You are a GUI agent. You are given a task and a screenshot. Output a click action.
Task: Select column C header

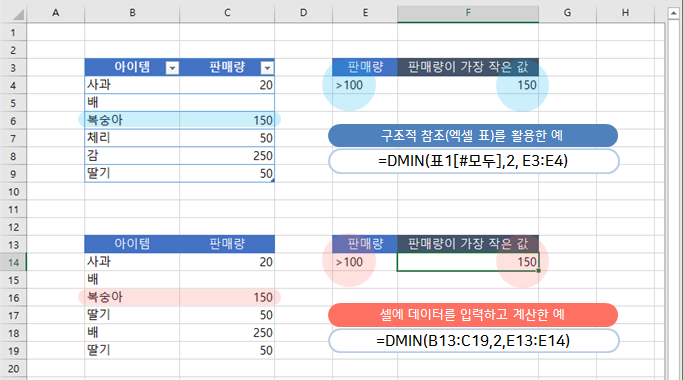click(x=227, y=13)
